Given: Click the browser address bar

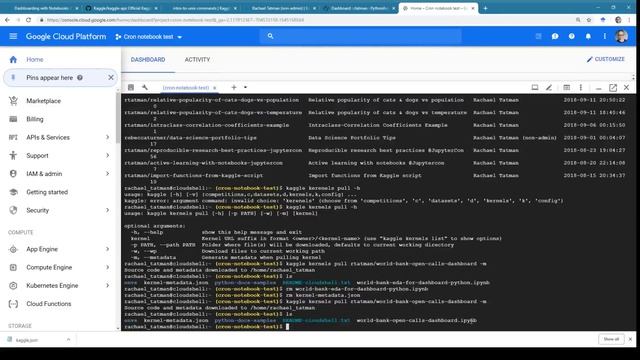Looking at the screenshot, I should click(x=306, y=20).
